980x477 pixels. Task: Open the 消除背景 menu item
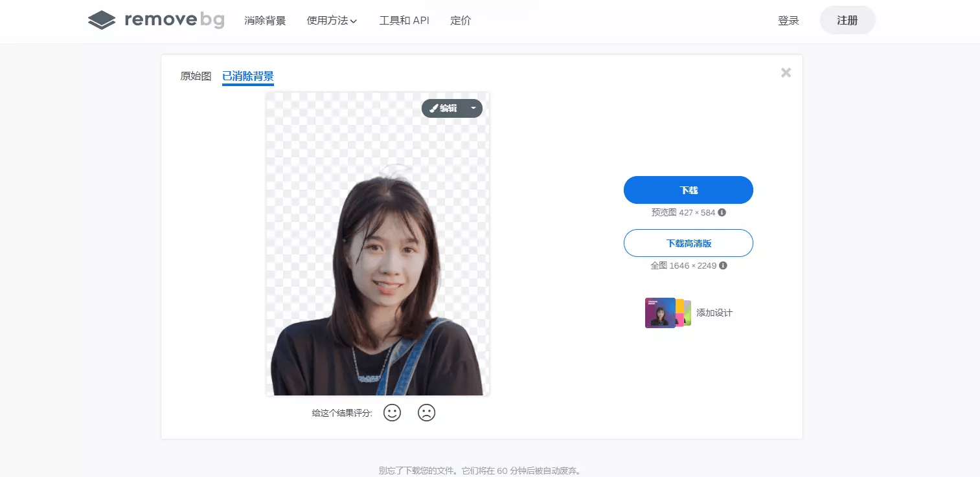click(x=265, y=21)
